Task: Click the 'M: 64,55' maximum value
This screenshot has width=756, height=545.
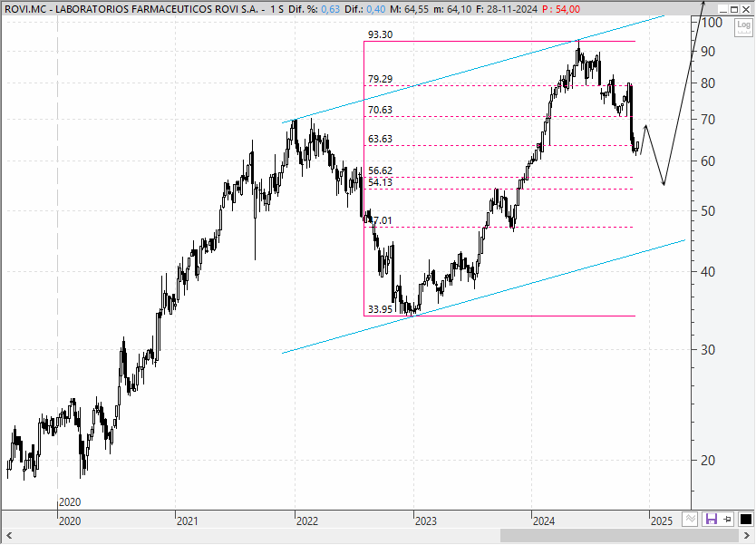Action: (x=410, y=9)
